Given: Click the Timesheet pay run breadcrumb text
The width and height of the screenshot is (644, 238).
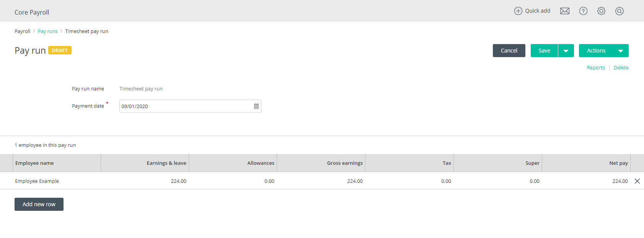Looking at the screenshot, I should (86, 31).
